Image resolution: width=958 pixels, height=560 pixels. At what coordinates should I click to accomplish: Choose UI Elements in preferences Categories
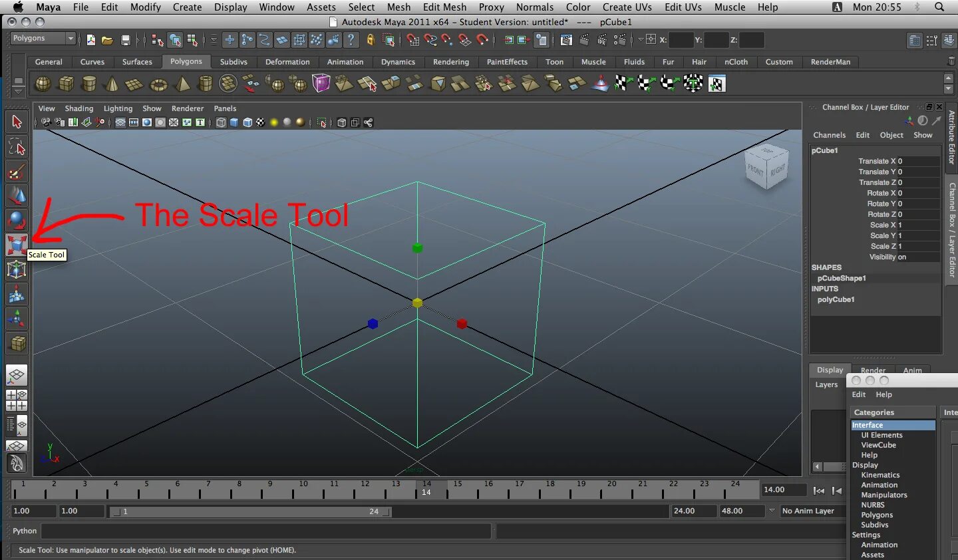coord(881,435)
